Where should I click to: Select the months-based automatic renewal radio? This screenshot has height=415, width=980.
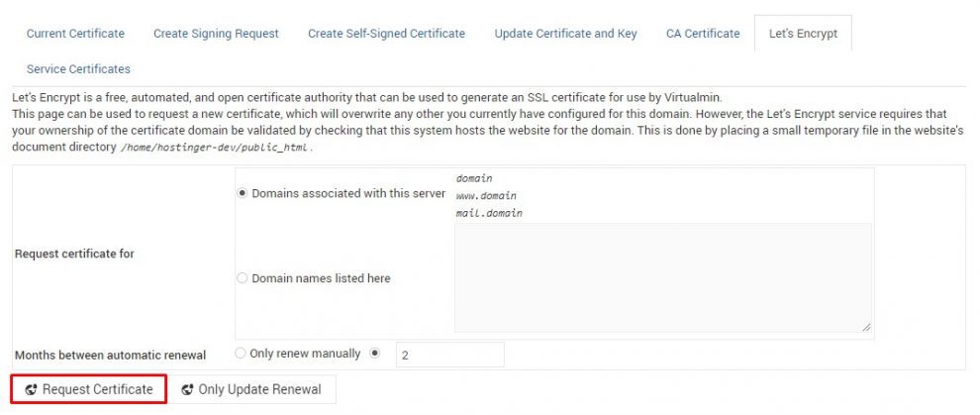pos(374,353)
